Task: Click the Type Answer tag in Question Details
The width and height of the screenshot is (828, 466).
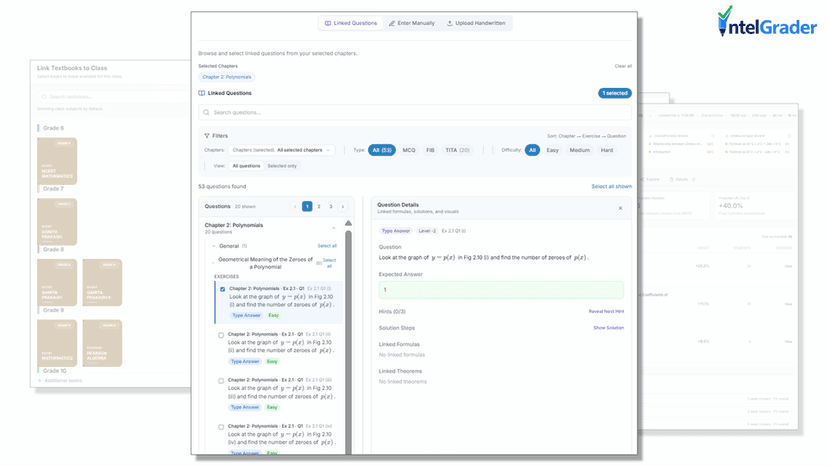Action: click(396, 231)
